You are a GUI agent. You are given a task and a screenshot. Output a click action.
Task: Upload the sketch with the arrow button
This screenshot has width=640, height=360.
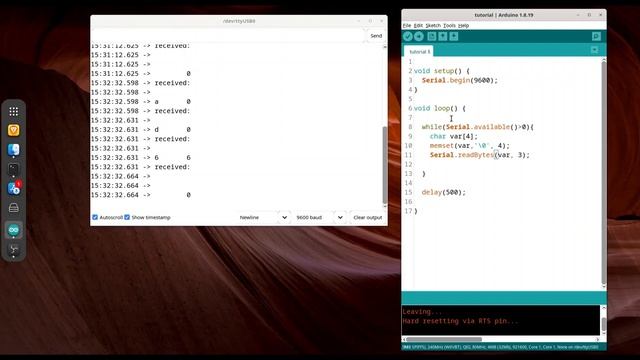pyautogui.click(x=419, y=36)
